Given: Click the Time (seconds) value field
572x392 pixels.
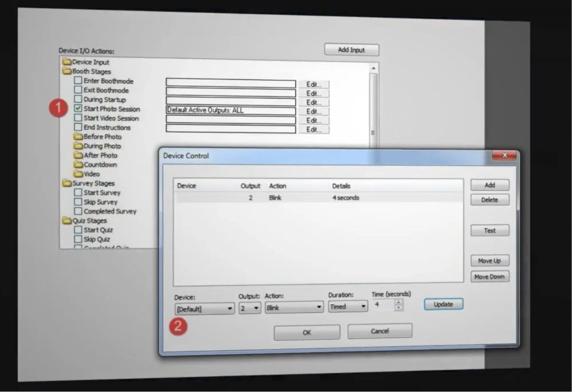Looking at the screenshot, I should click(383, 305).
